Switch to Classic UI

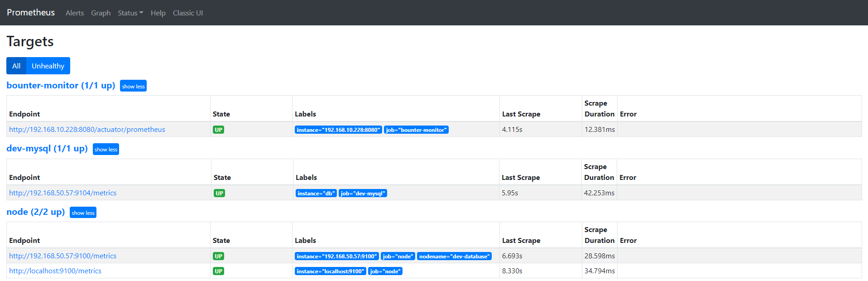pyautogui.click(x=187, y=13)
